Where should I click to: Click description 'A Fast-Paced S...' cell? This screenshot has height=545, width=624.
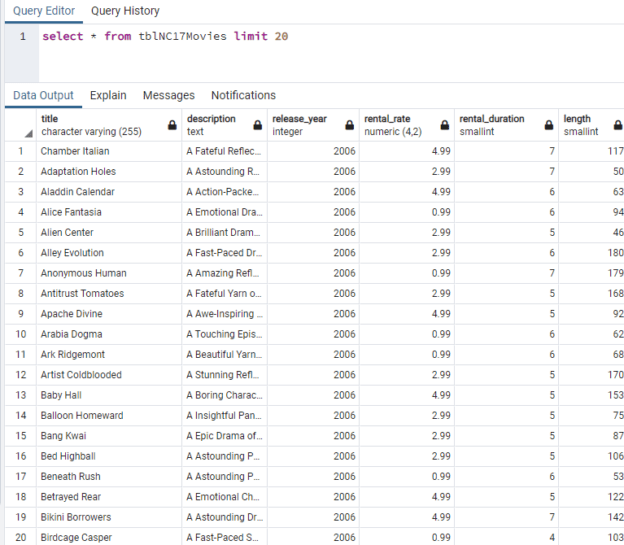pos(224,537)
